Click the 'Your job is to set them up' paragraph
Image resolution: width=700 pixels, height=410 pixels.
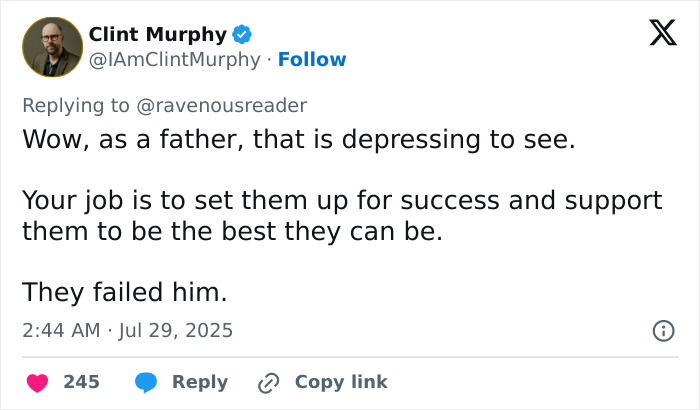point(342,215)
